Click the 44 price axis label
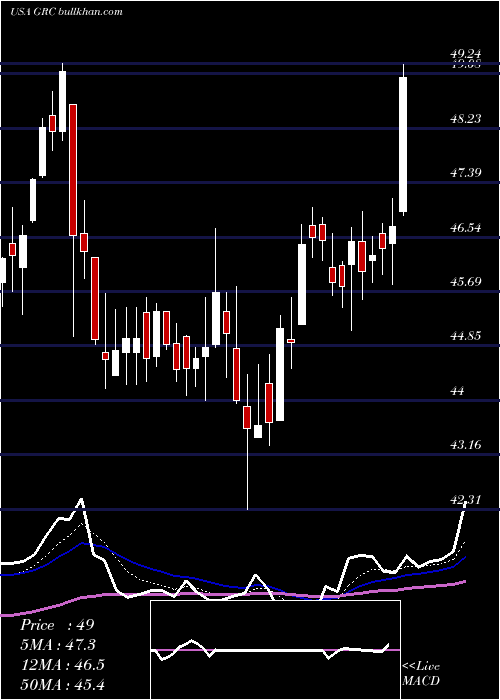 (x=458, y=391)
